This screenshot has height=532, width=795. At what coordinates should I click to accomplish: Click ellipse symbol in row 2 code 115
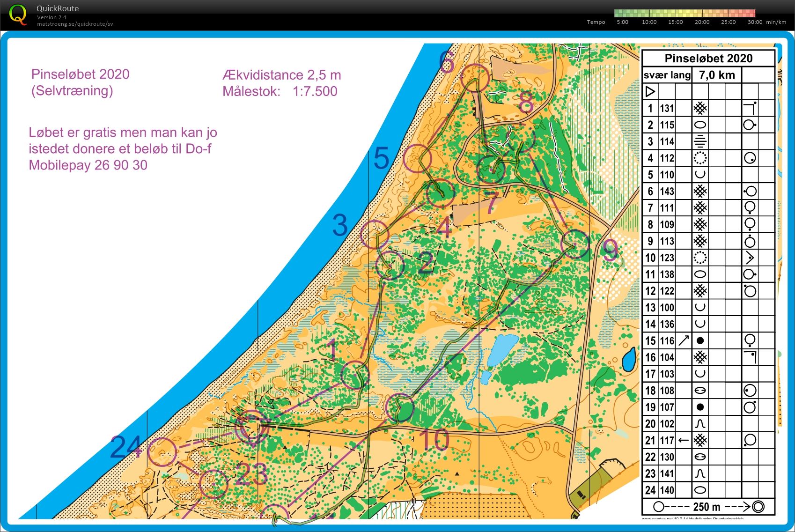pos(700,125)
